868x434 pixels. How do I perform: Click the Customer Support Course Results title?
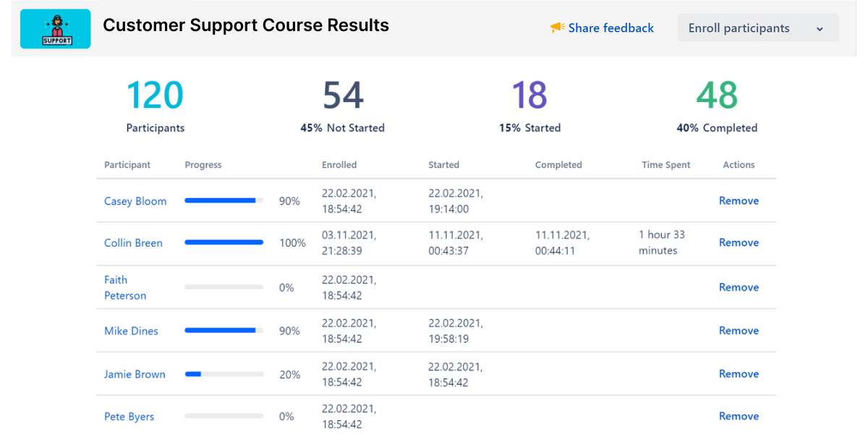coord(246,25)
